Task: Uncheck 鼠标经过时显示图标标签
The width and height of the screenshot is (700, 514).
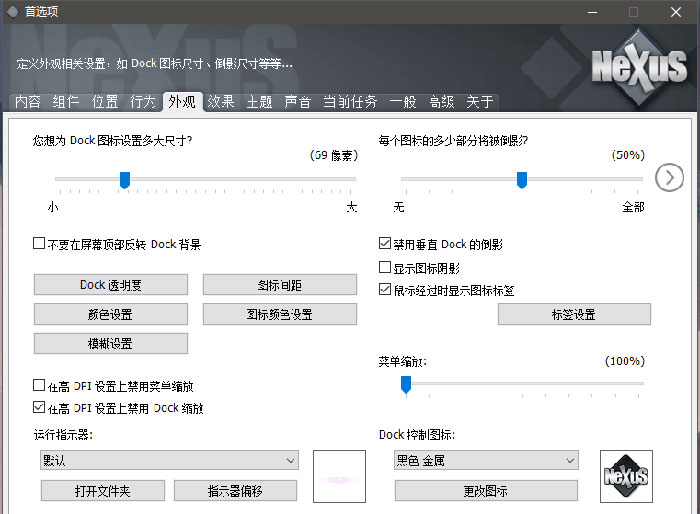Action: coord(384,289)
